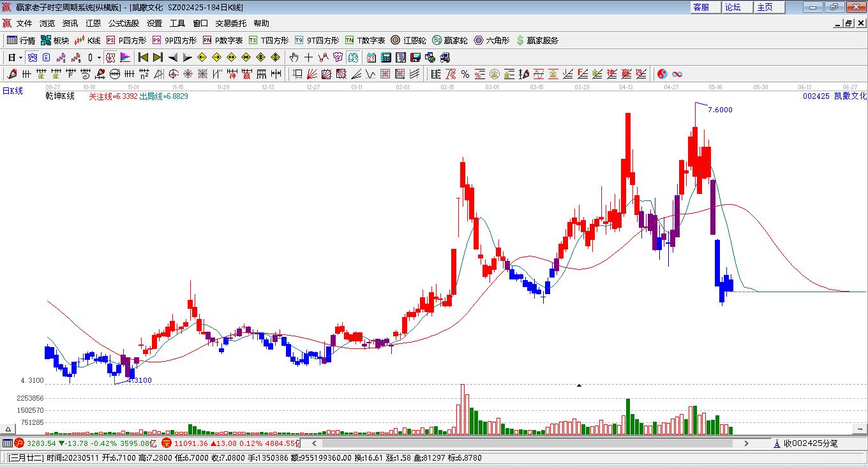This screenshot has height=467, width=868.
Task: Click the percent sign tool icon
Action: pyautogui.click(x=465, y=74)
